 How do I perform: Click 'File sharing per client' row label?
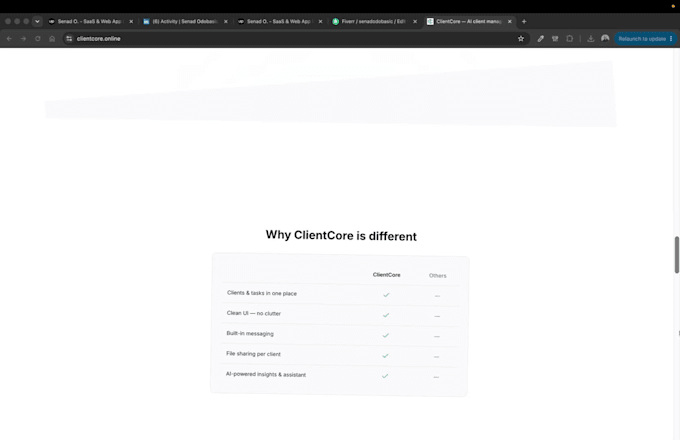(x=253, y=354)
